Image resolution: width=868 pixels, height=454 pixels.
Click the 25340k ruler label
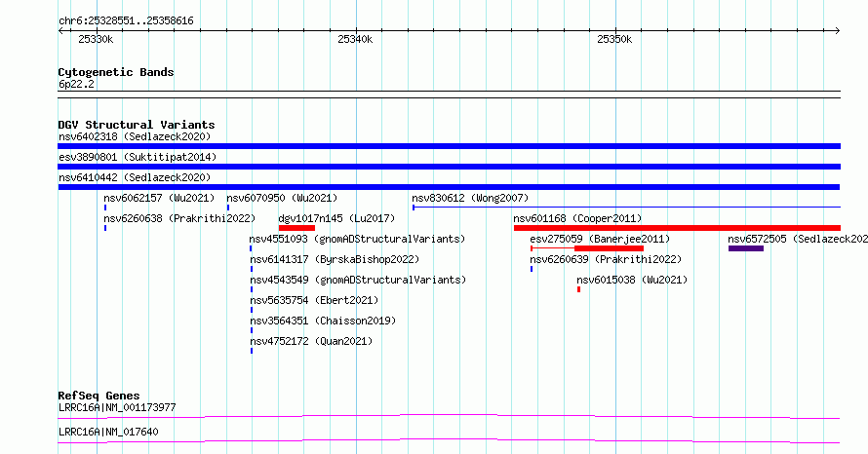(x=355, y=39)
